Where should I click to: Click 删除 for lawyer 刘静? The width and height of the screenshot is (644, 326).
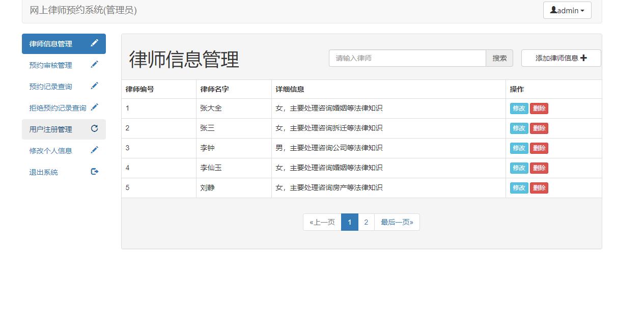(x=539, y=187)
